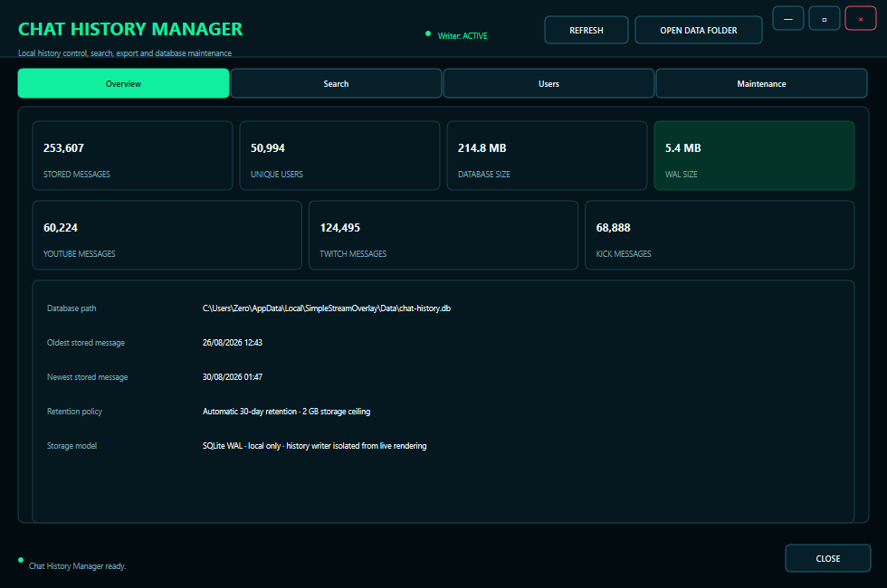The width and height of the screenshot is (887, 588).
Task: Click the CLOSE button
Action: (x=827, y=558)
